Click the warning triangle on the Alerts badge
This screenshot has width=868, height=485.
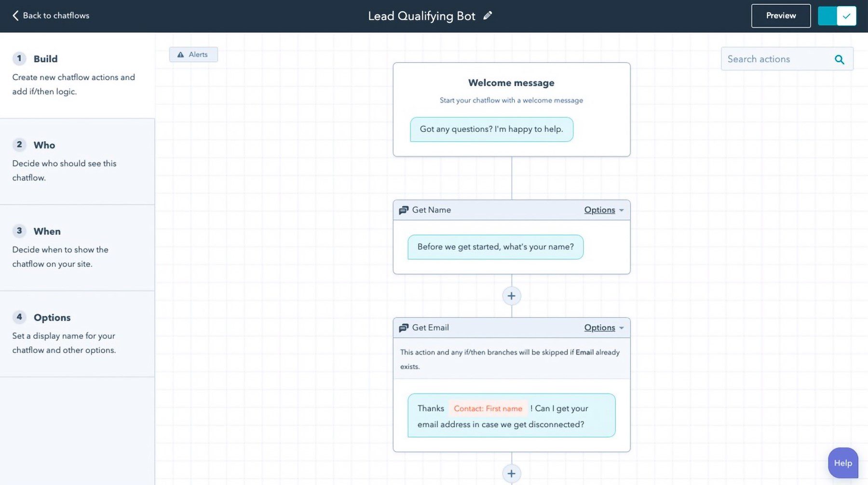[x=181, y=54]
